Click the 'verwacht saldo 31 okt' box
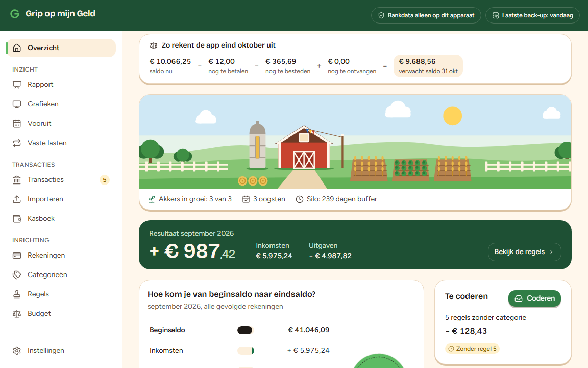 click(428, 66)
